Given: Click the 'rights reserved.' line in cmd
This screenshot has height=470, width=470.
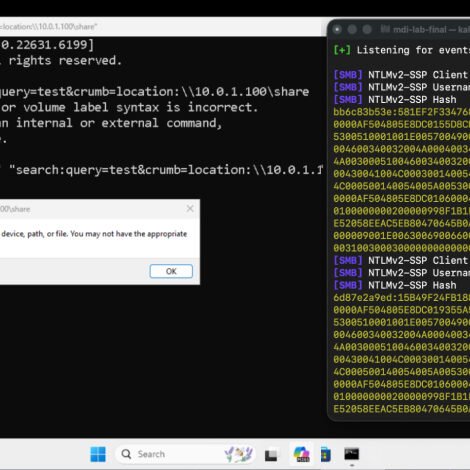Looking at the screenshot, I should coord(62,61).
